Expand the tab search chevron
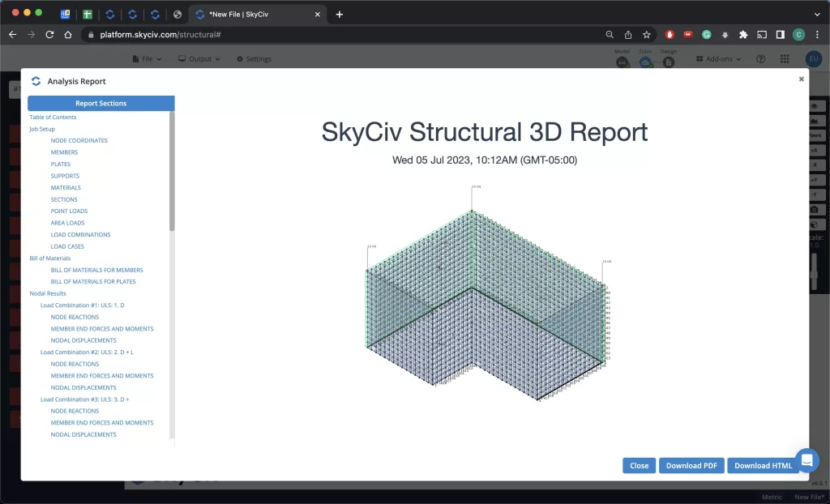 [817, 15]
